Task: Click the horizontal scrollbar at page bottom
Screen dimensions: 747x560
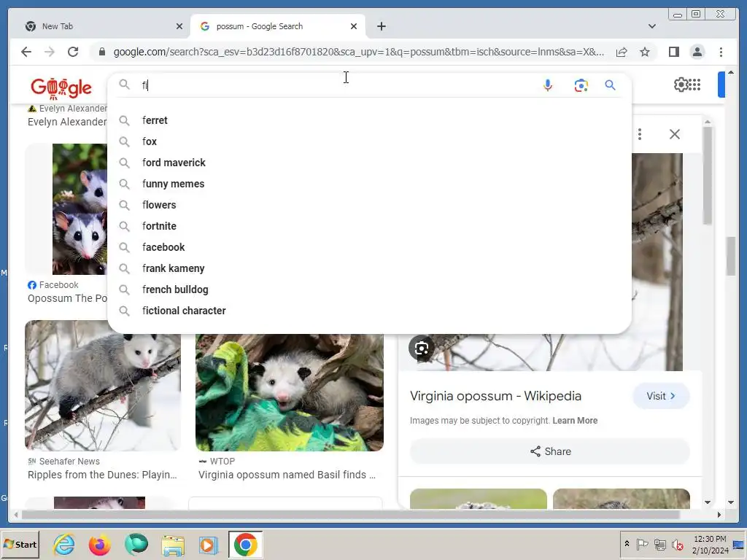Action: tap(351, 515)
